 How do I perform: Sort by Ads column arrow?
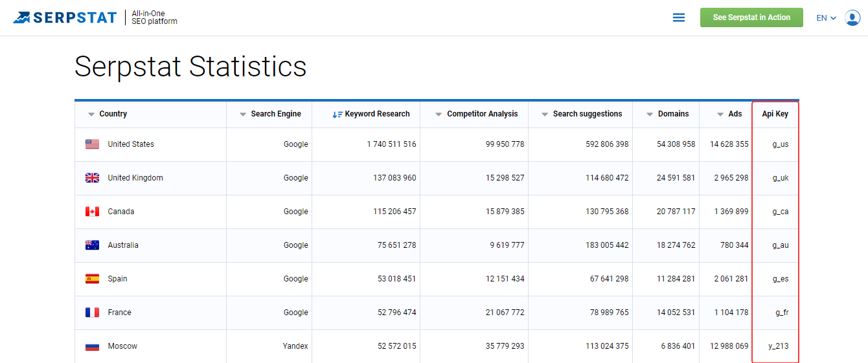(x=720, y=115)
